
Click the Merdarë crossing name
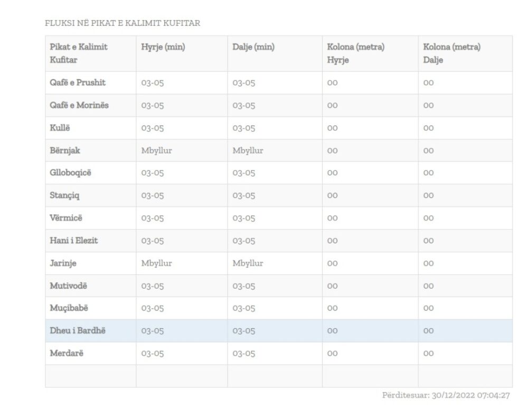[x=67, y=354]
